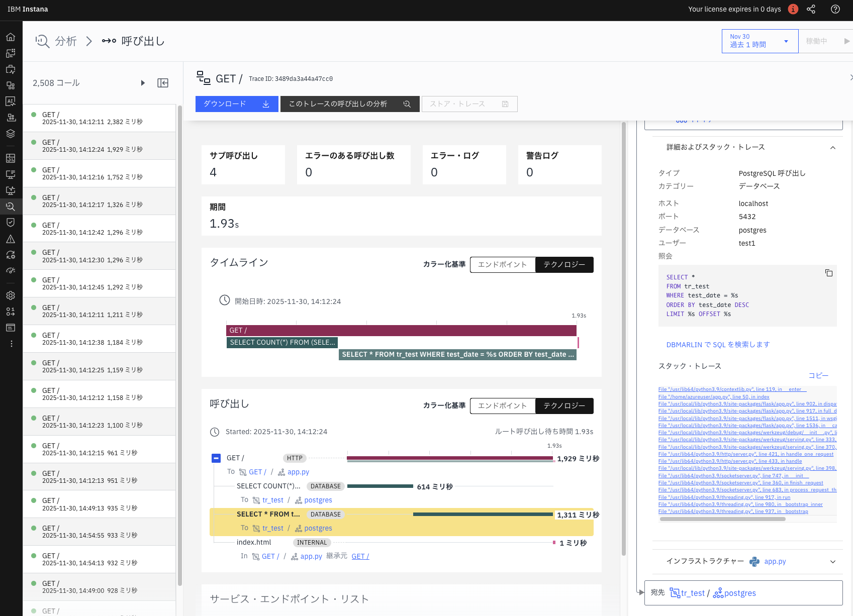Click the more options three-dot menu

coord(11,343)
